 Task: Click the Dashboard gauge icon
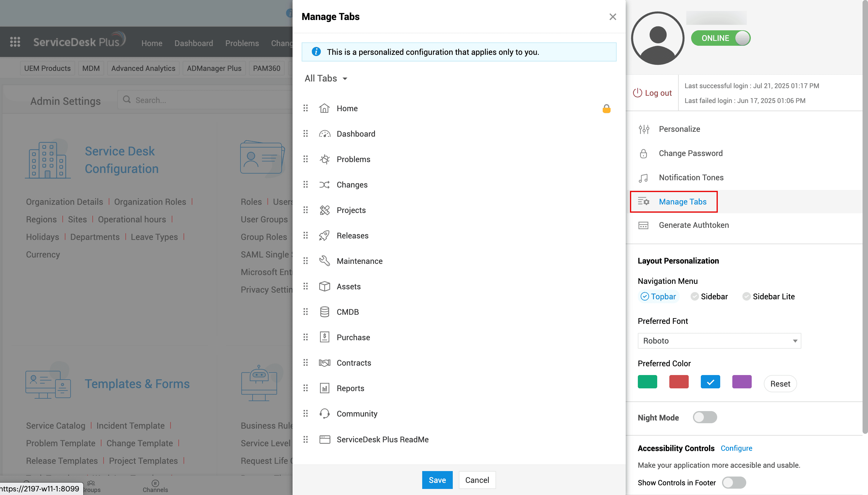pos(325,134)
